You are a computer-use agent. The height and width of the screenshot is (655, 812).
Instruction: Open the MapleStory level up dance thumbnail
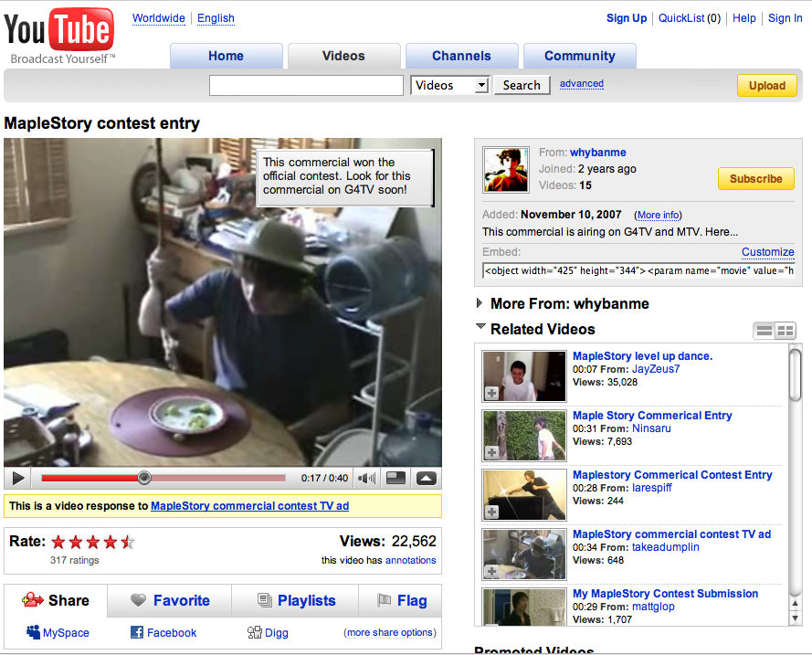524,376
